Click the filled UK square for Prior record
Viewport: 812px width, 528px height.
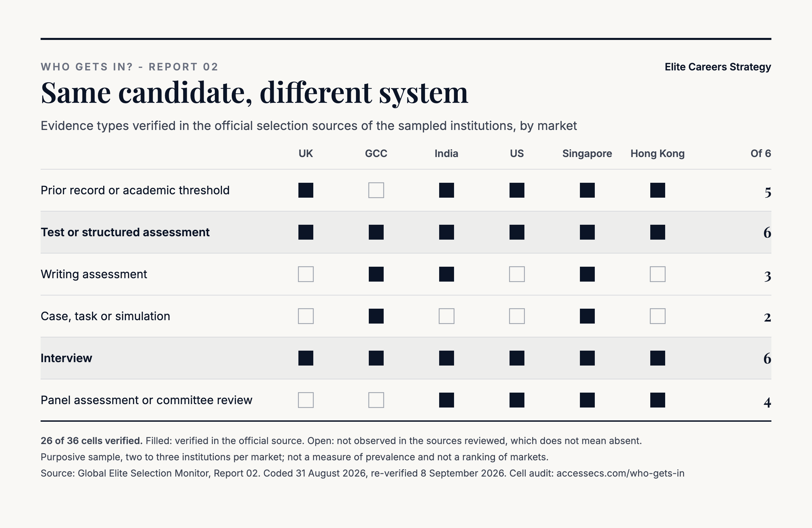pos(306,190)
